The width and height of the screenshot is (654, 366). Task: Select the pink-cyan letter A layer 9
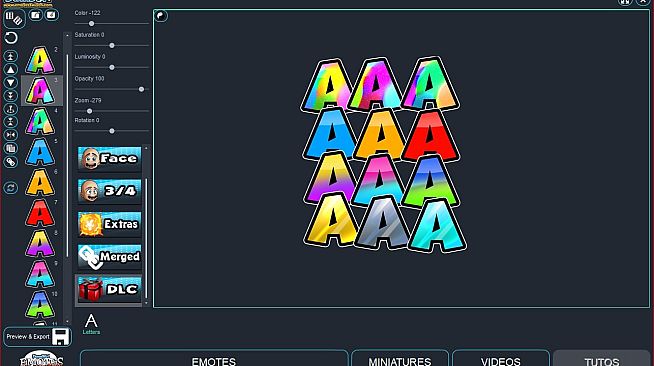tap(40, 274)
